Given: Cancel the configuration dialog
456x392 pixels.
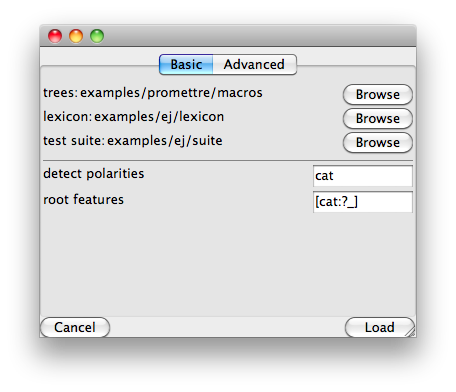Looking at the screenshot, I should 75,327.
